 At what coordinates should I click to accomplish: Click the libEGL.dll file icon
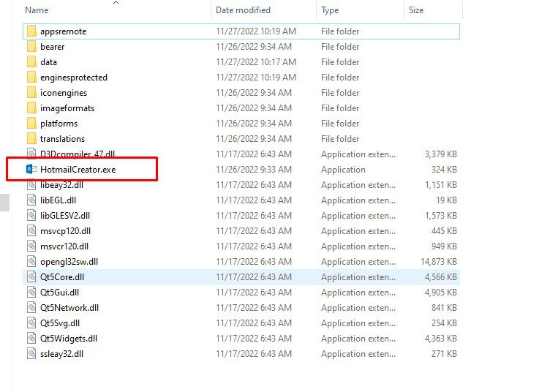click(x=31, y=200)
